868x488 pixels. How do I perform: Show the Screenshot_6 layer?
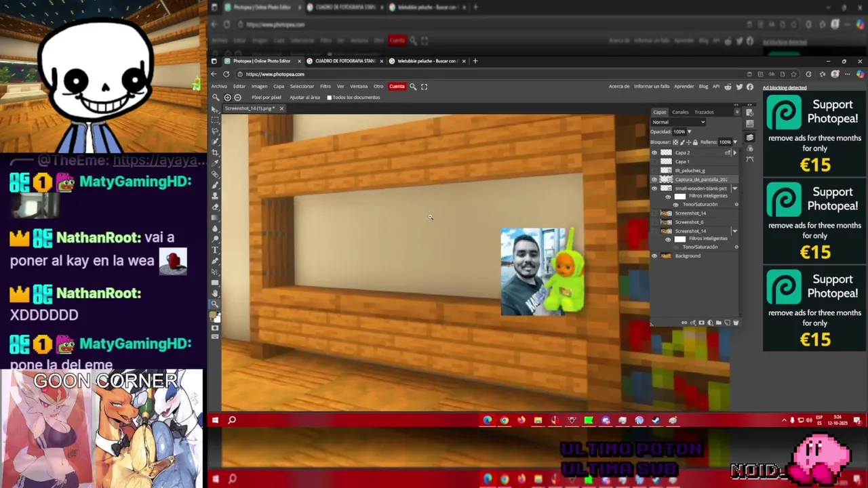click(x=654, y=222)
